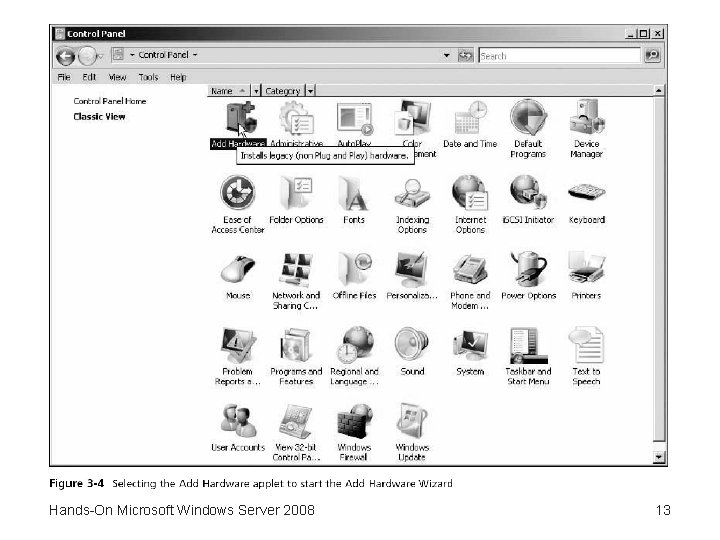Expand the Category column dropdown arrow

tap(310, 91)
